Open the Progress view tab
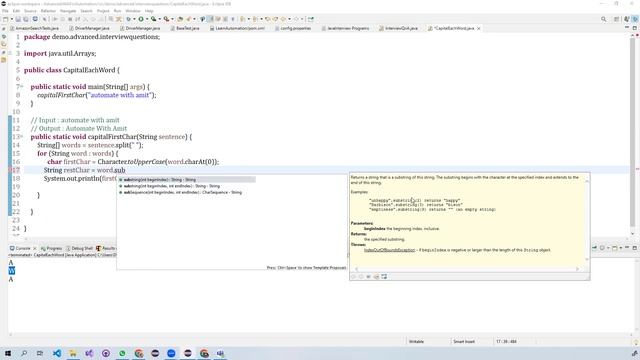Image resolution: width=640 pixels, height=360 pixels. pyautogui.click(x=51, y=248)
